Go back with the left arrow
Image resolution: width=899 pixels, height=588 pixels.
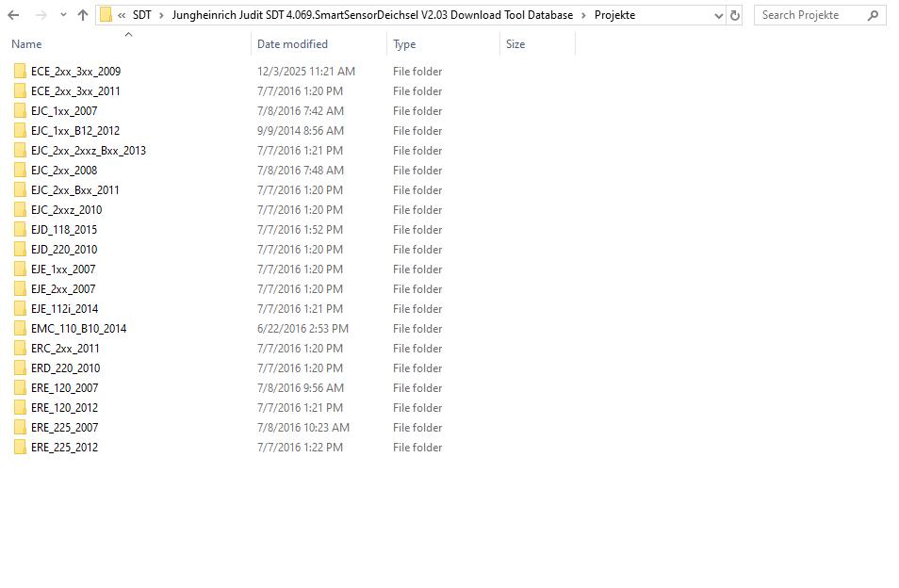click(x=13, y=15)
